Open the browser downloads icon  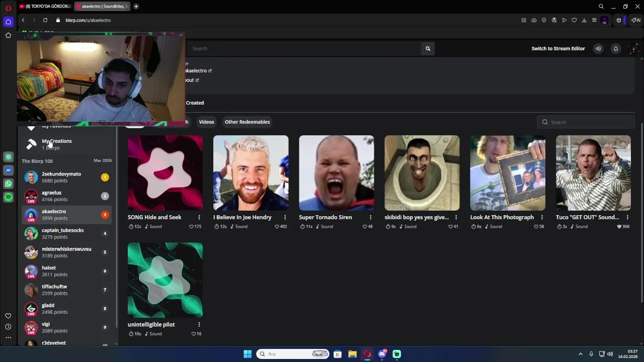coord(584,20)
